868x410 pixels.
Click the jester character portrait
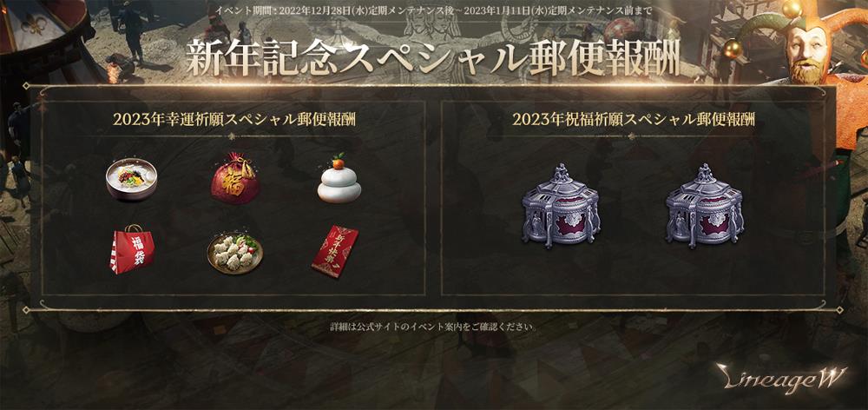point(809,50)
